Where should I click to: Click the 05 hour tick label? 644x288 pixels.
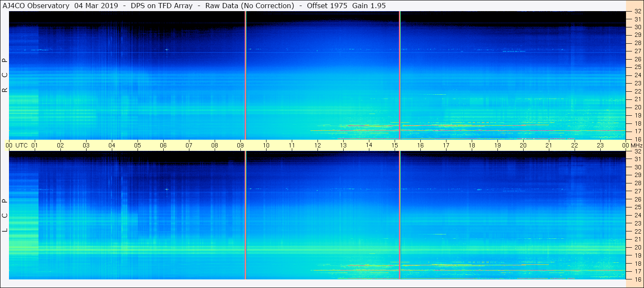[138, 145]
